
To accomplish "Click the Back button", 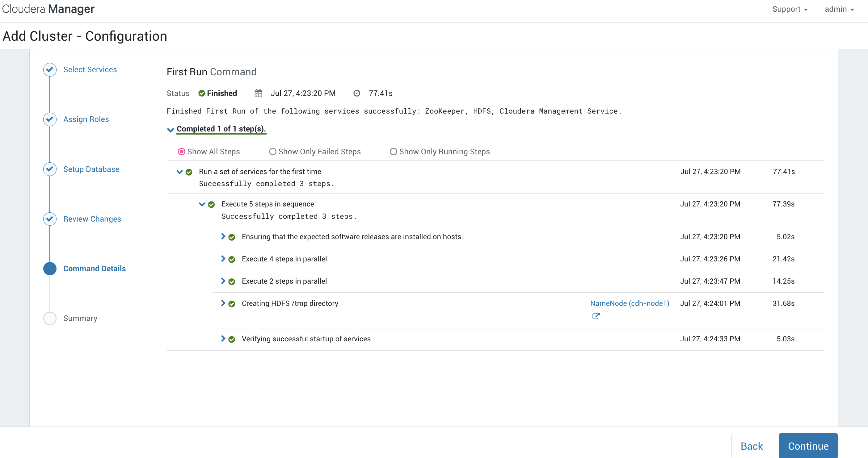I will coord(752,446).
